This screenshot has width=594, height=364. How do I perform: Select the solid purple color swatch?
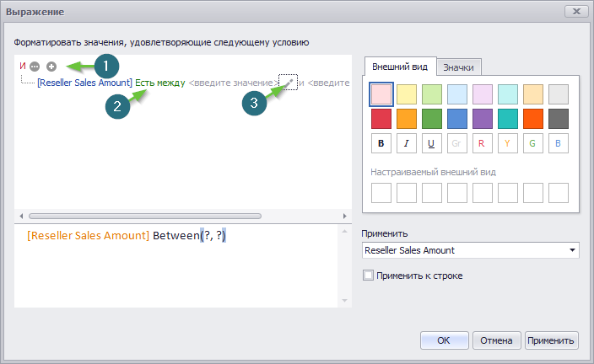point(483,119)
